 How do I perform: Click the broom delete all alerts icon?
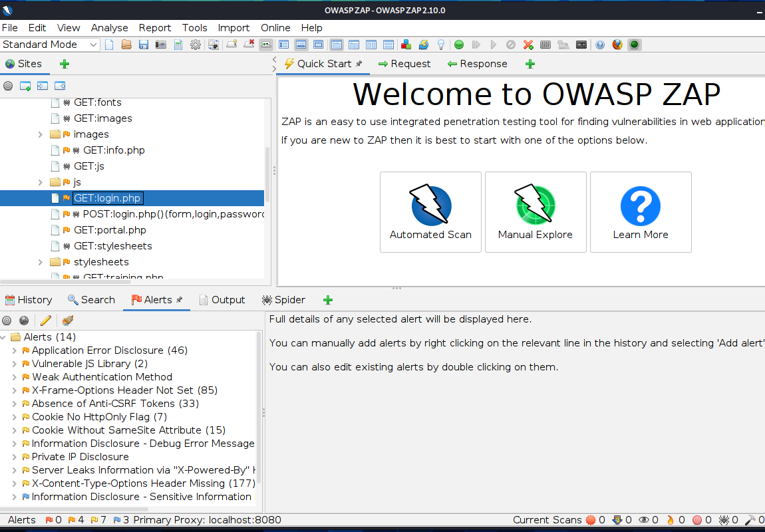(x=67, y=321)
